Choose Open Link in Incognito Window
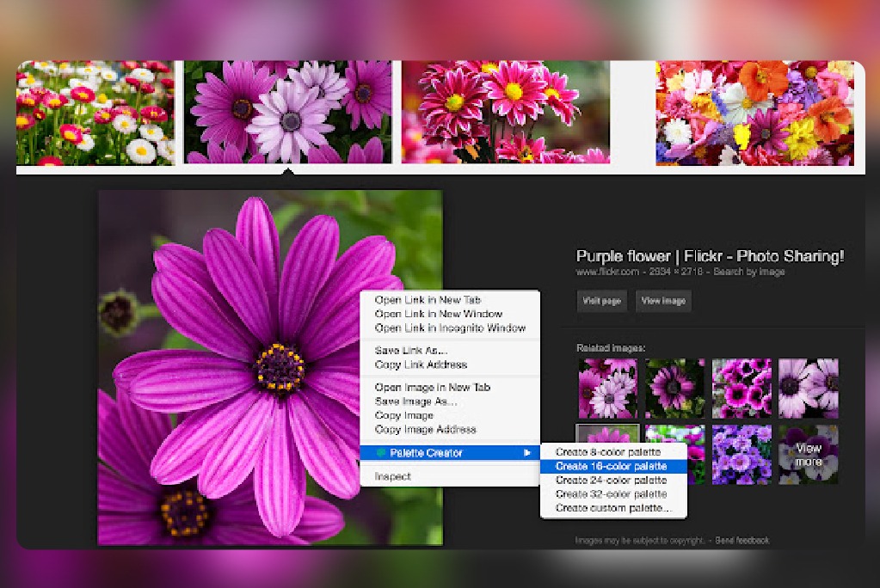Viewport: 880px width, 588px height. click(x=450, y=328)
